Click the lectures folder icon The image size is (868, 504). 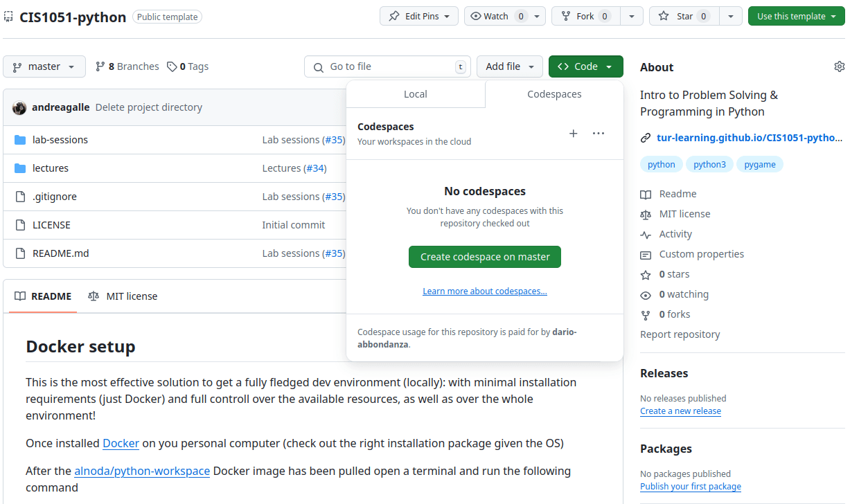20,168
